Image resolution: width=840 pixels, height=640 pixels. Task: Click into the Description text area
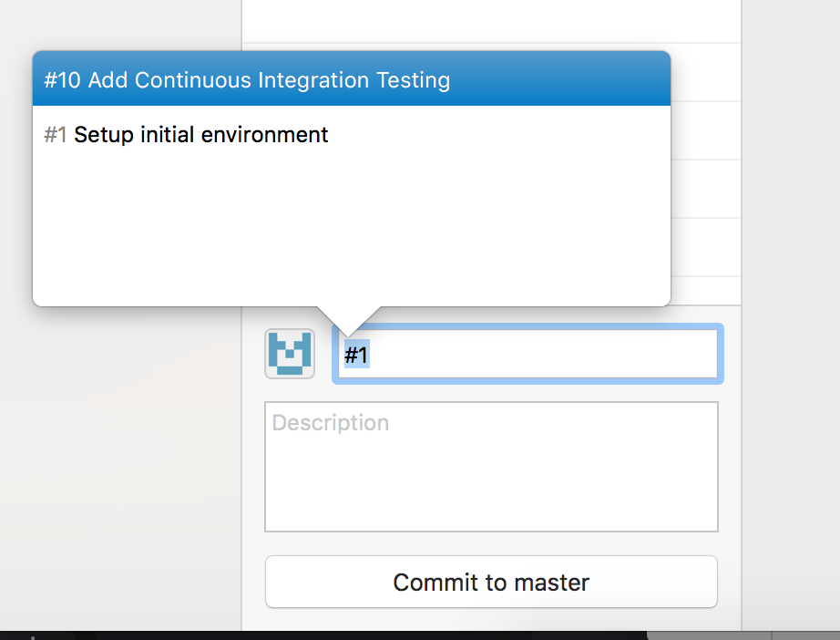tap(491, 474)
